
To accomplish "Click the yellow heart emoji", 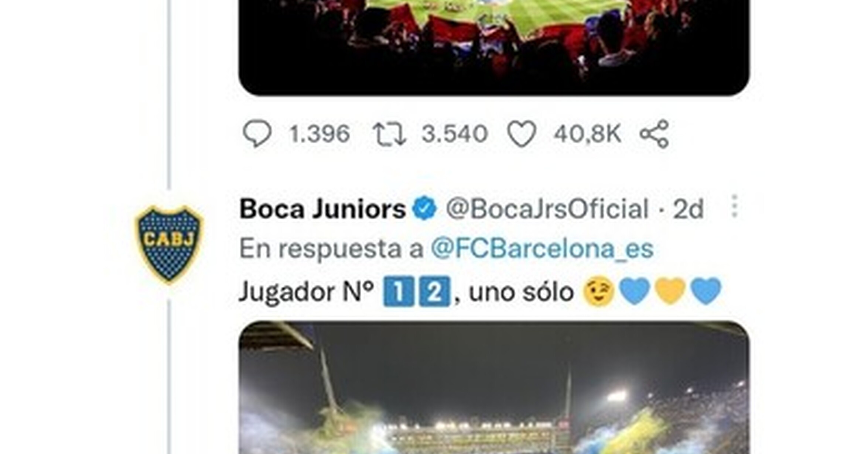I will coord(670,291).
